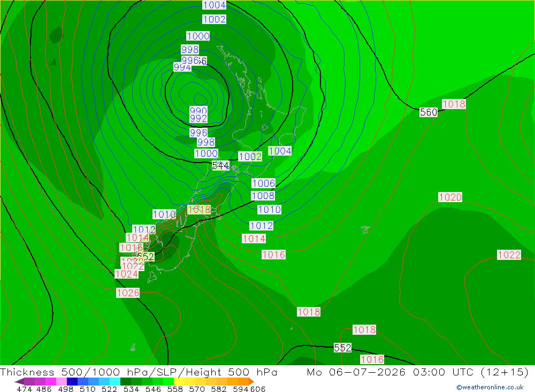Select the (12+15) forecast run text
This screenshot has width=535, height=392.
click(x=505, y=372)
